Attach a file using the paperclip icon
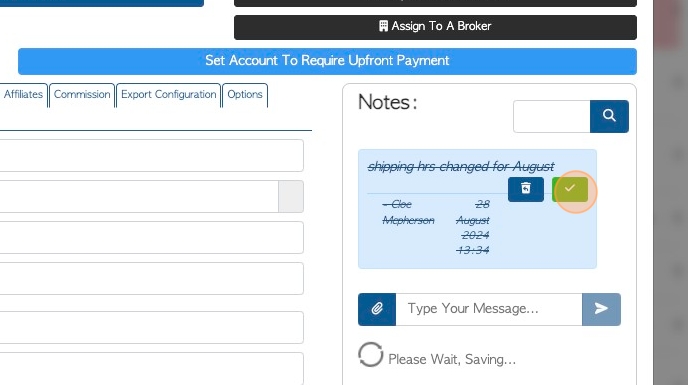Screen dimensions: 688x385 click(x=377, y=309)
